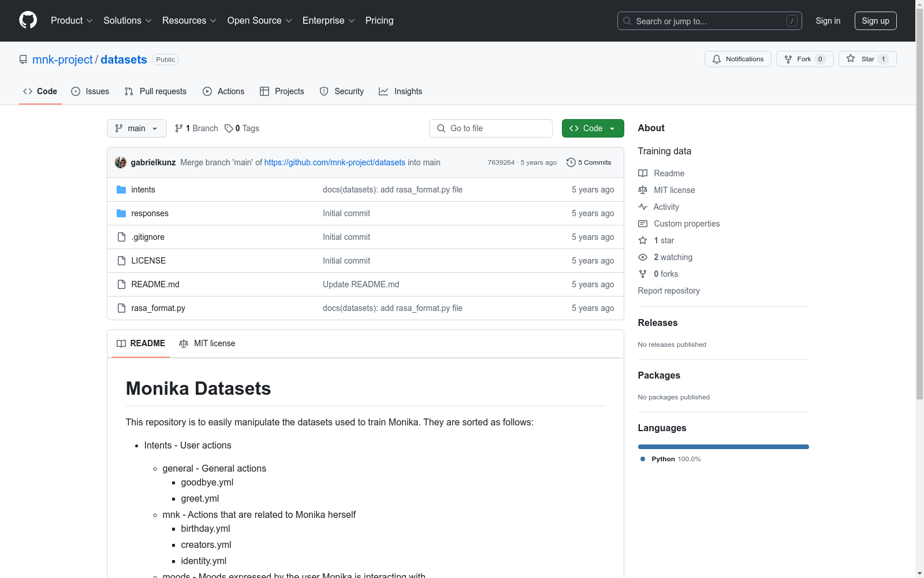Click the Report repository link

click(x=669, y=291)
